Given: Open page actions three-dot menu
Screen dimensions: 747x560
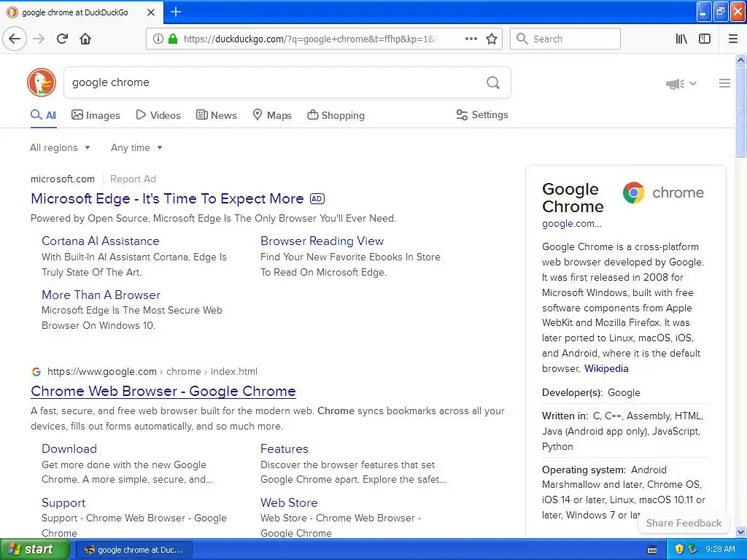Looking at the screenshot, I should point(471,39).
